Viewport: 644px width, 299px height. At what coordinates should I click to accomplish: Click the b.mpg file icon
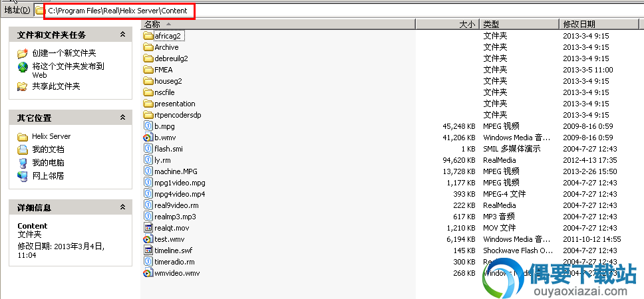pos(148,126)
